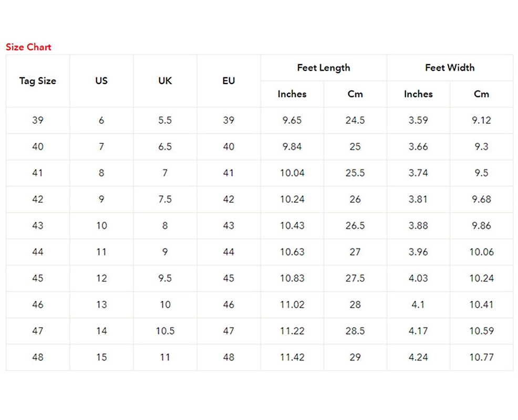Select the UK size 6.5 cell
The image size is (518, 420).
(x=165, y=146)
